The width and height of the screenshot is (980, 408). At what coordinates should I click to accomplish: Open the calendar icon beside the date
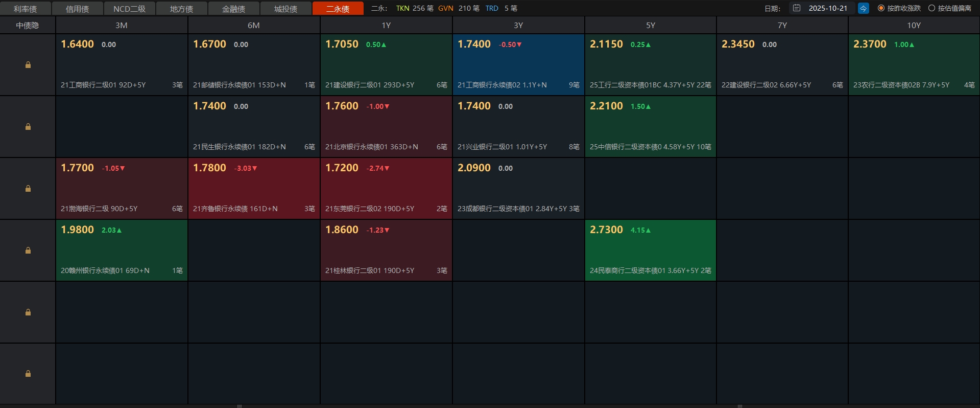(797, 8)
